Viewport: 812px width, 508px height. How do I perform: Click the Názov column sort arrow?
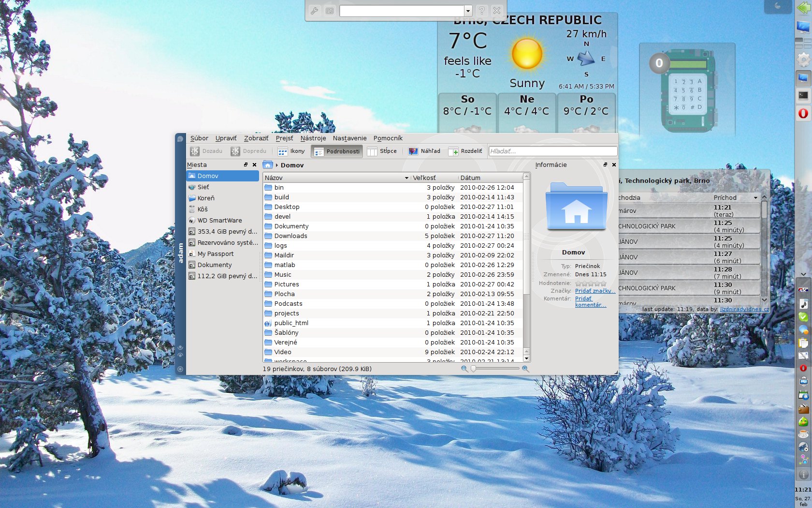click(406, 178)
